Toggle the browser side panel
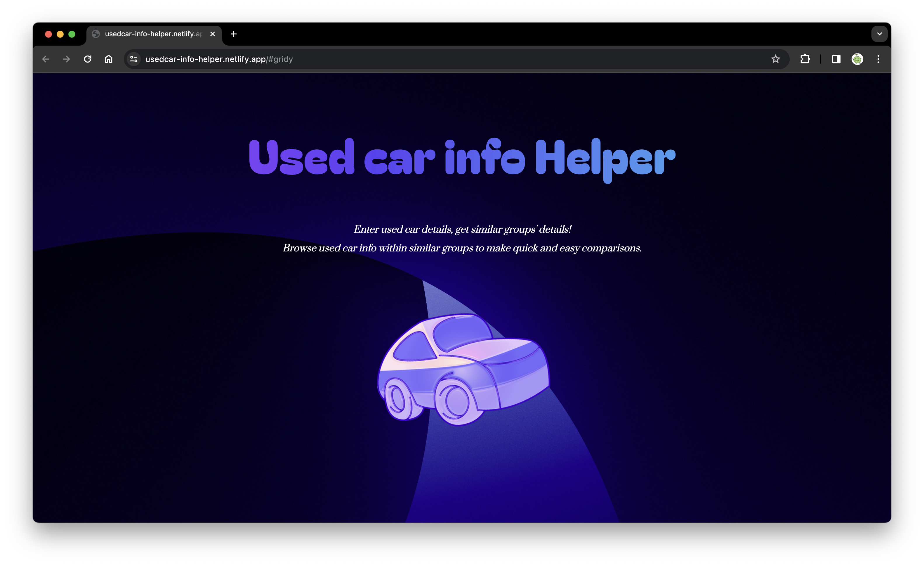924x566 pixels. (x=836, y=59)
